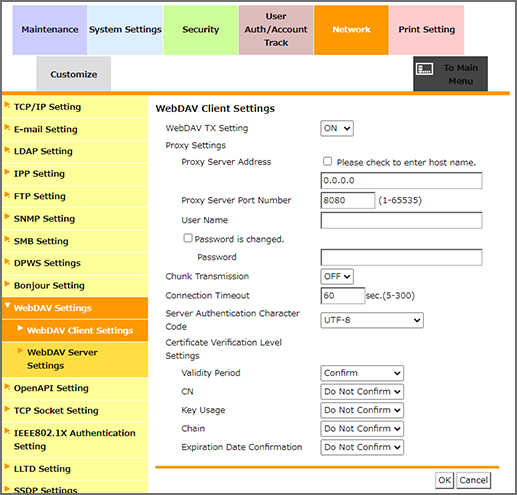517x495 pixels.
Task: Select the Network tab
Action: click(x=351, y=30)
